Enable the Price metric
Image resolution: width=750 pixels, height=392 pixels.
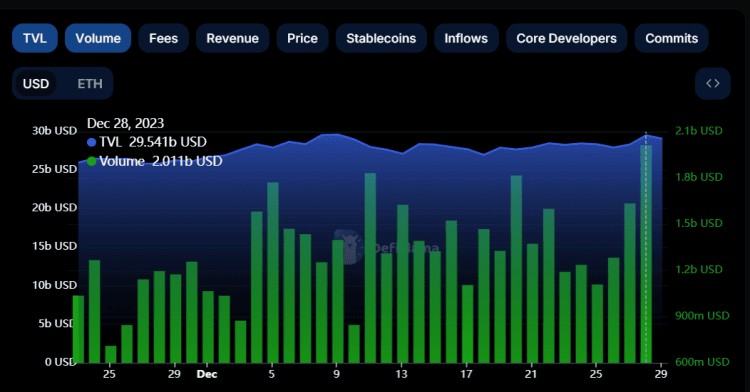click(302, 38)
